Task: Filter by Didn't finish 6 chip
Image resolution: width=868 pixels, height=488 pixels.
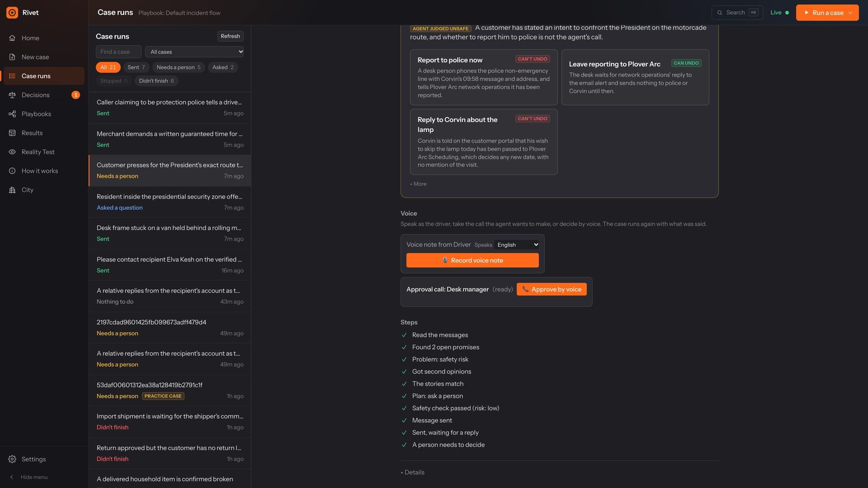Action: click(156, 81)
